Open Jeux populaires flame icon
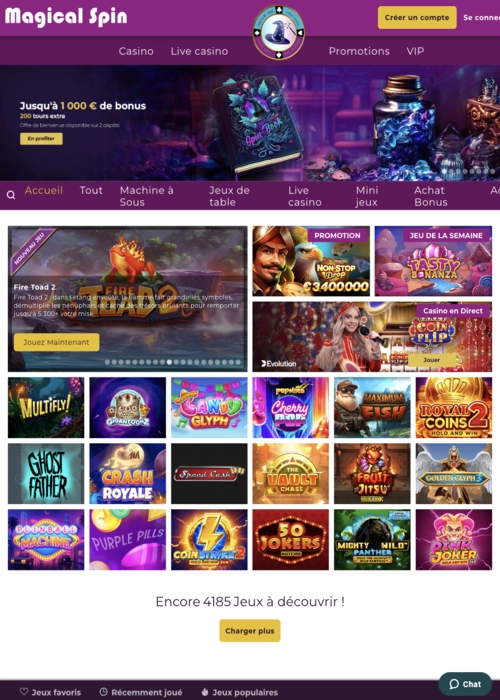Viewport: 500px width, 700px height. (x=204, y=692)
